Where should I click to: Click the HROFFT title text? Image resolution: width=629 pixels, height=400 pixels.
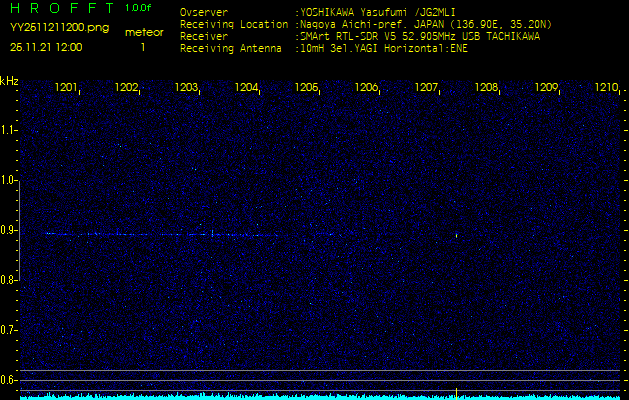[62, 10]
